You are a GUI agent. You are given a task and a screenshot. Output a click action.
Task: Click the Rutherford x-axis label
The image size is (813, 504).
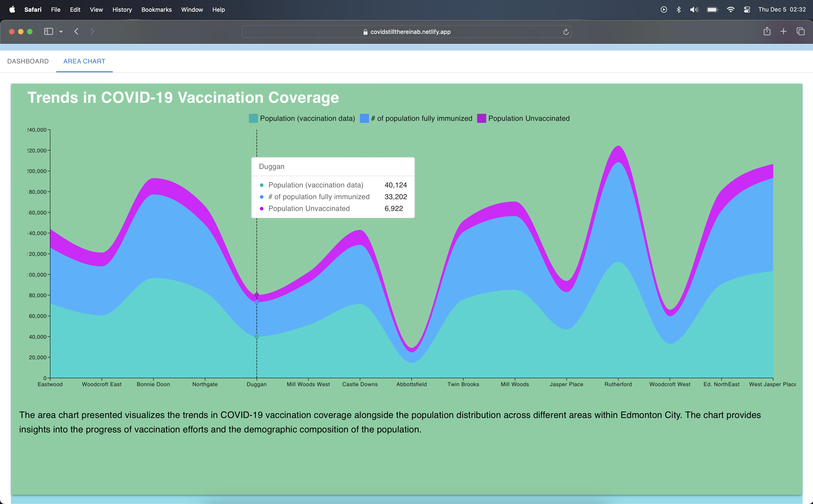point(618,384)
